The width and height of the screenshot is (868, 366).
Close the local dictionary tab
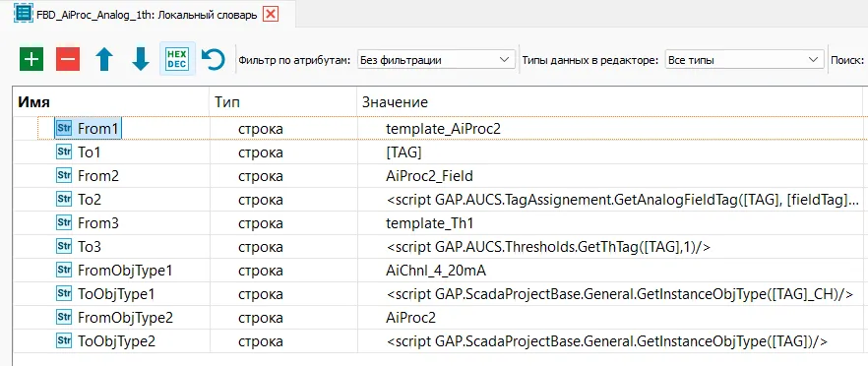click(x=270, y=15)
